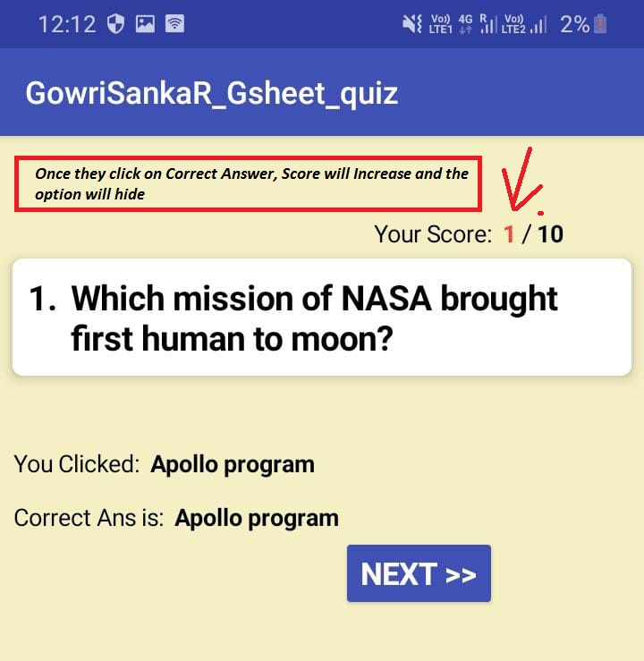This screenshot has height=661, width=644.
Task: Tap the 4G data arrows icon
Action: click(x=465, y=24)
